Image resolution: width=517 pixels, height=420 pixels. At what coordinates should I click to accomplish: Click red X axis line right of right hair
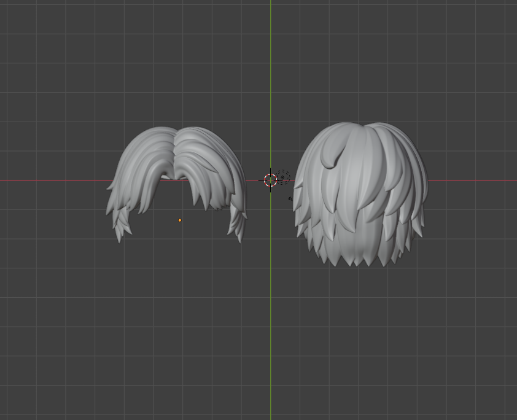[x=473, y=181]
